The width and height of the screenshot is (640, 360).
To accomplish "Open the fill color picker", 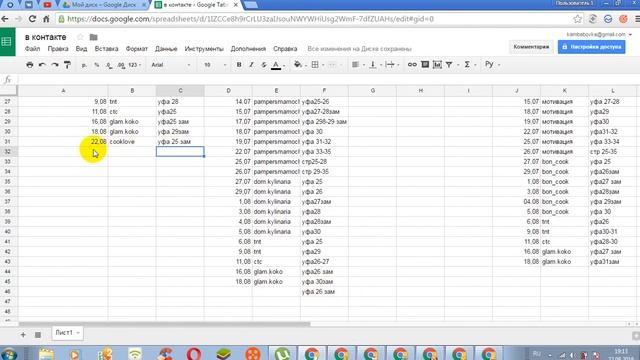I will point(299,64).
